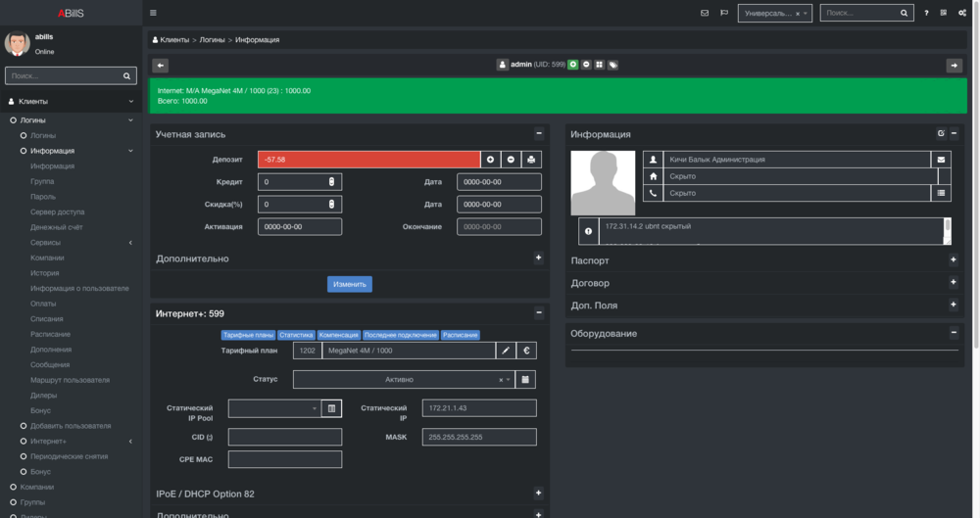This screenshot has width=980, height=518.
Task: Click the envelope icon in Информация panel
Action: 942,159
